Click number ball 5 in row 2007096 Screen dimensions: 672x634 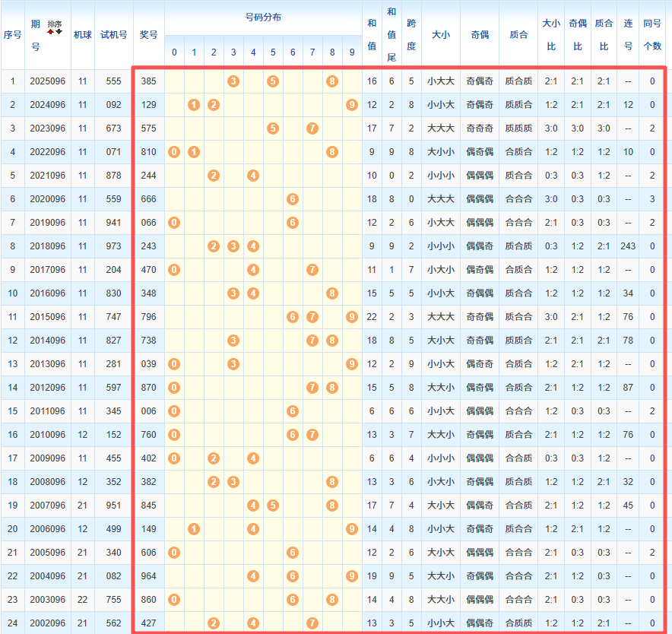click(273, 506)
